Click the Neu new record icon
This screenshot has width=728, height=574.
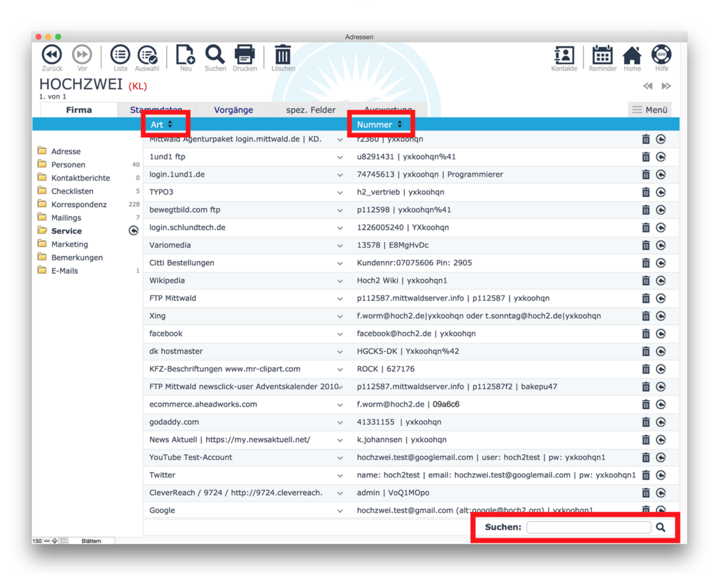pos(185,55)
